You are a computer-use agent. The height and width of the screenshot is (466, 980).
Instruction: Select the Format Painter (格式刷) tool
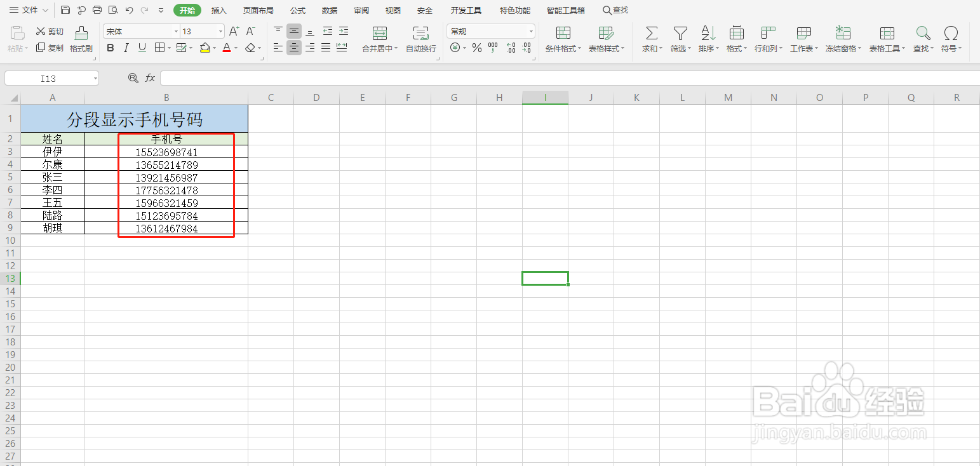[x=81, y=39]
